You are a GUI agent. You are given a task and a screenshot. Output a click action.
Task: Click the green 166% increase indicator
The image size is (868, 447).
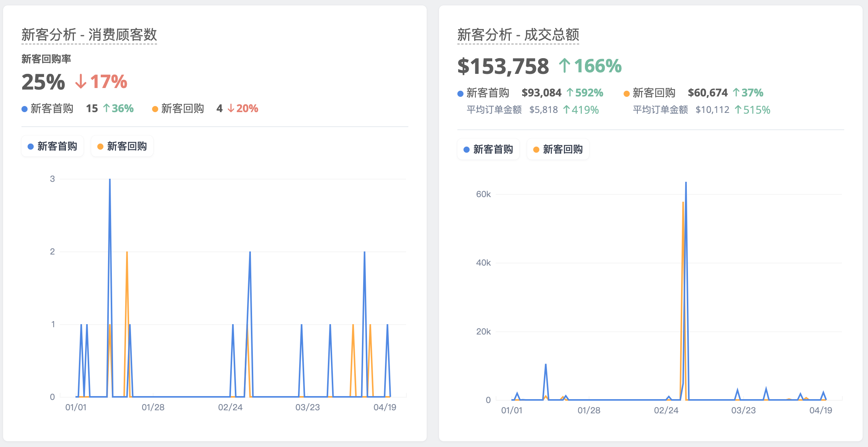coord(590,66)
